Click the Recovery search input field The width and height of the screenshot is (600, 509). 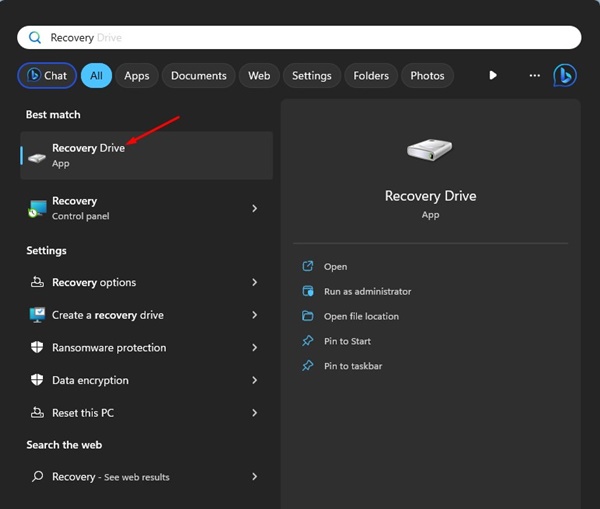pos(300,37)
